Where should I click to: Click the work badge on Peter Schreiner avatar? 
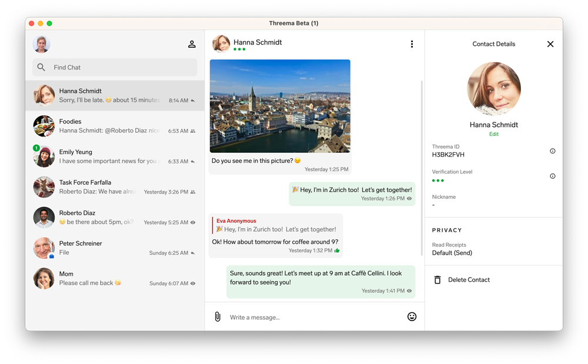pos(52,256)
